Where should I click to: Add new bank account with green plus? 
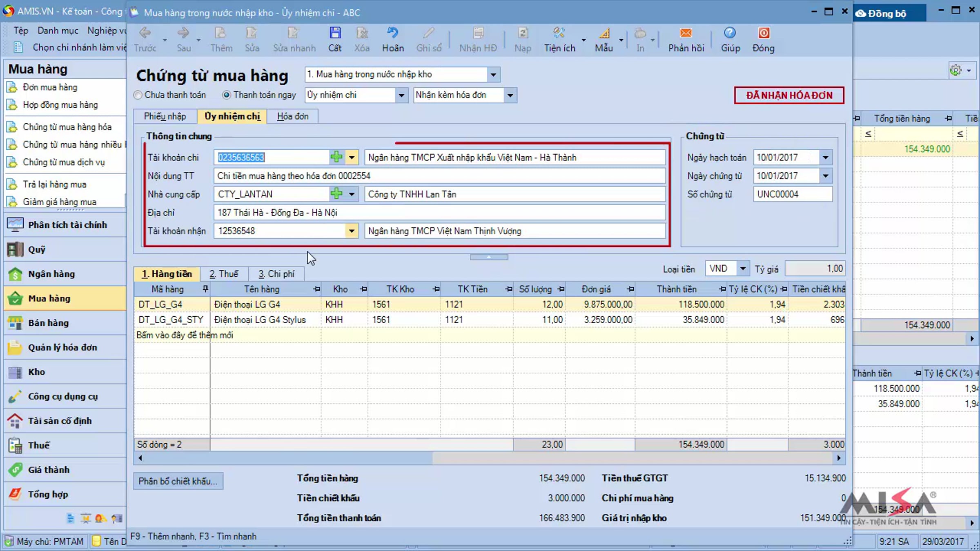tap(336, 157)
